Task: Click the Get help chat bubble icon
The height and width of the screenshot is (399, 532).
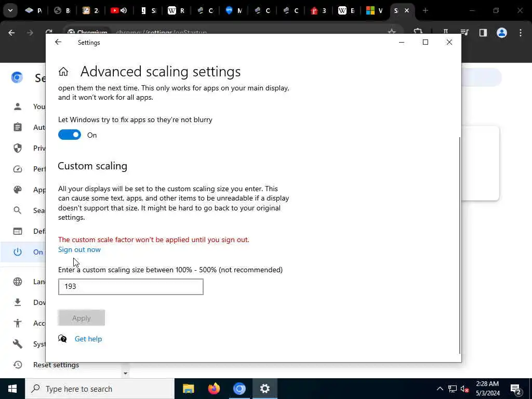Action: point(62,339)
